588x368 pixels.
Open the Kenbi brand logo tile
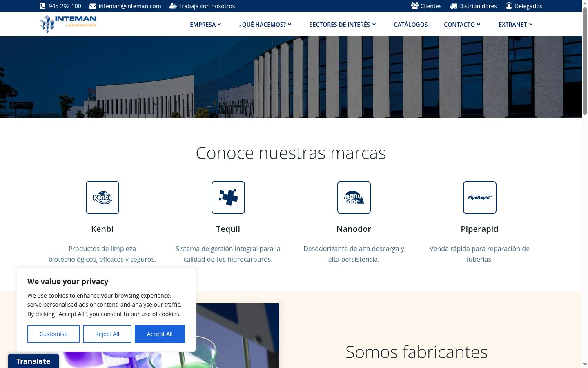(102, 197)
